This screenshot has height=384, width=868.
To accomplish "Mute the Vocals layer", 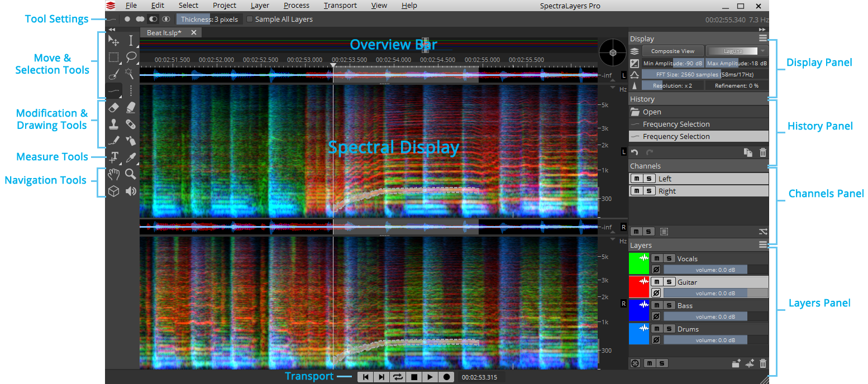I will pos(656,258).
